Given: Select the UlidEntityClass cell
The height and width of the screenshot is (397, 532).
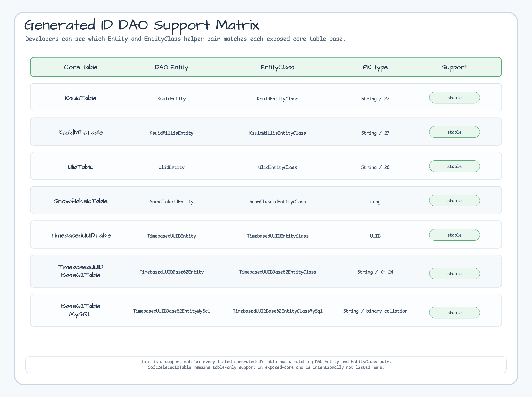Looking at the screenshot, I should [x=277, y=167].
